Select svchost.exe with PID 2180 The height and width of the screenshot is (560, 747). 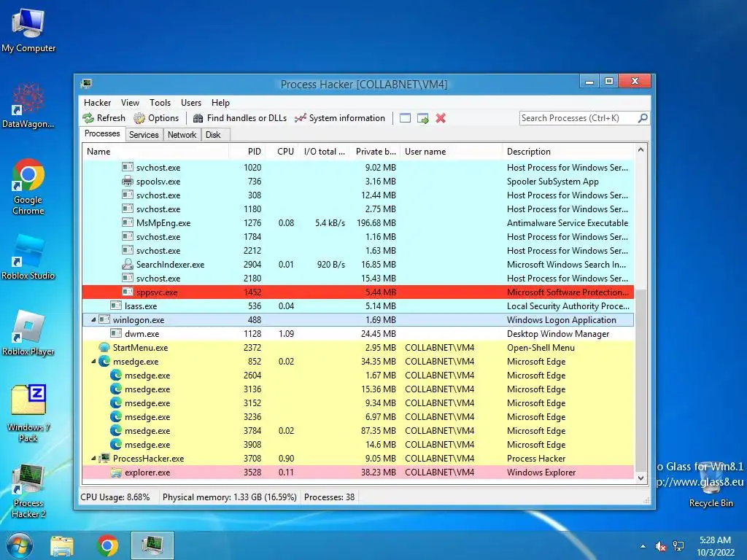coord(357,278)
